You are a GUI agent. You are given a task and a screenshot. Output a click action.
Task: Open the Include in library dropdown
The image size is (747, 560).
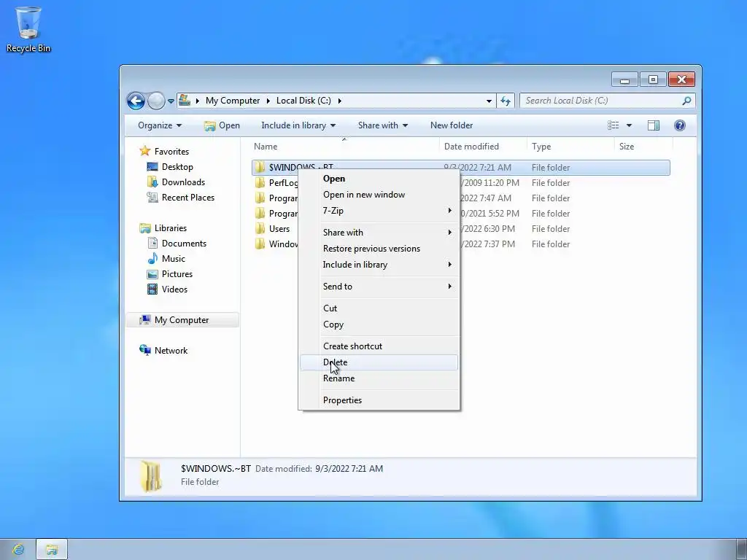coord(298,125)
